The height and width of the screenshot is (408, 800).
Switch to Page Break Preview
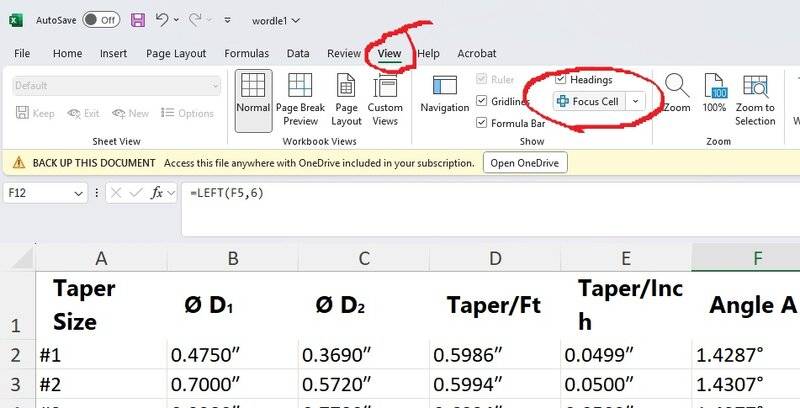(301, 100)
